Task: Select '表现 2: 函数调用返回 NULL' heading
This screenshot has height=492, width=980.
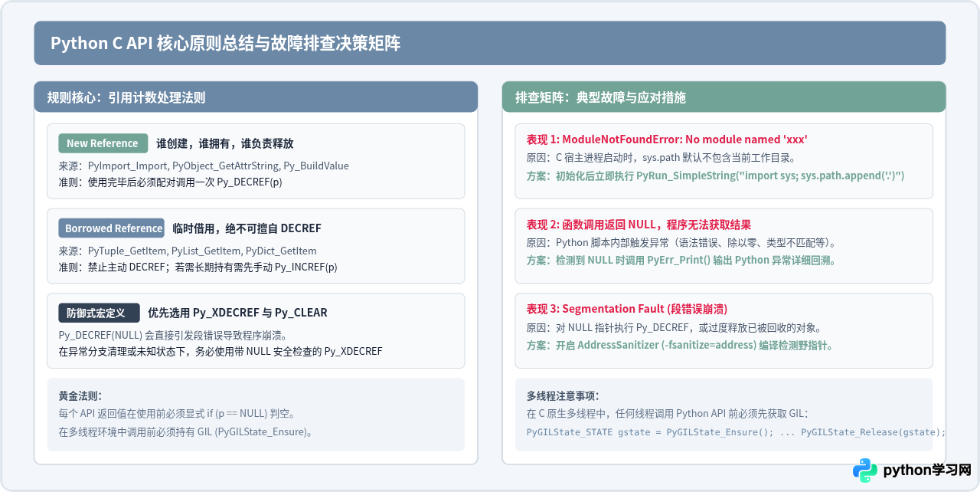Action: pos(639,225)
